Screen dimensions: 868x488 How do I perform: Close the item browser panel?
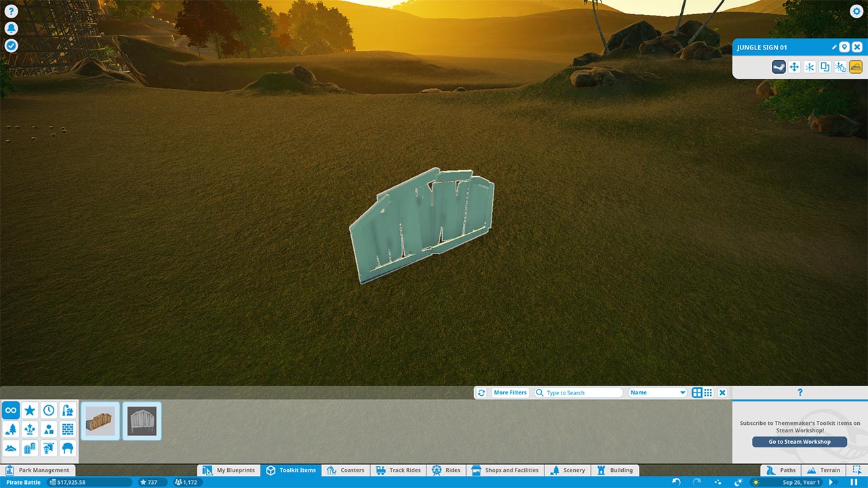coord(722,392)
